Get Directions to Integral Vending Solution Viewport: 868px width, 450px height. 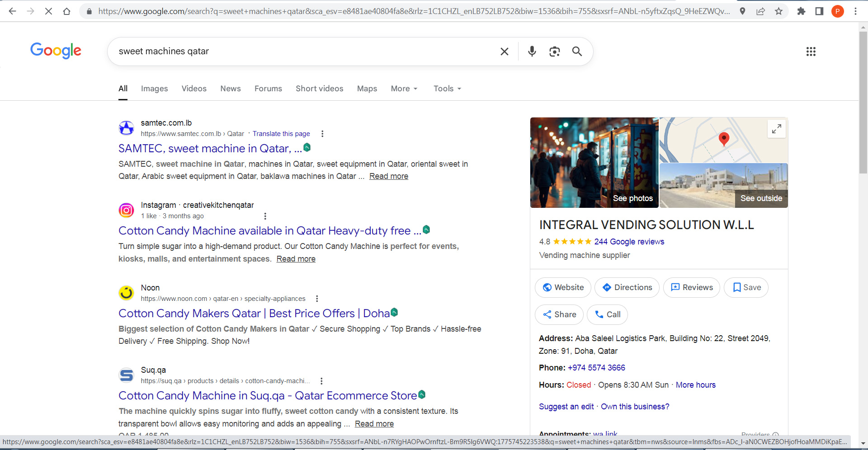tap(627, 287)
